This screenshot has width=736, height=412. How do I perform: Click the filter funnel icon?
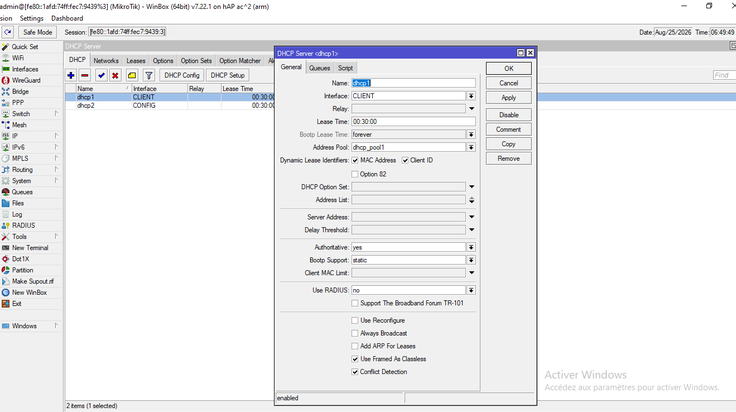point(149,75)
